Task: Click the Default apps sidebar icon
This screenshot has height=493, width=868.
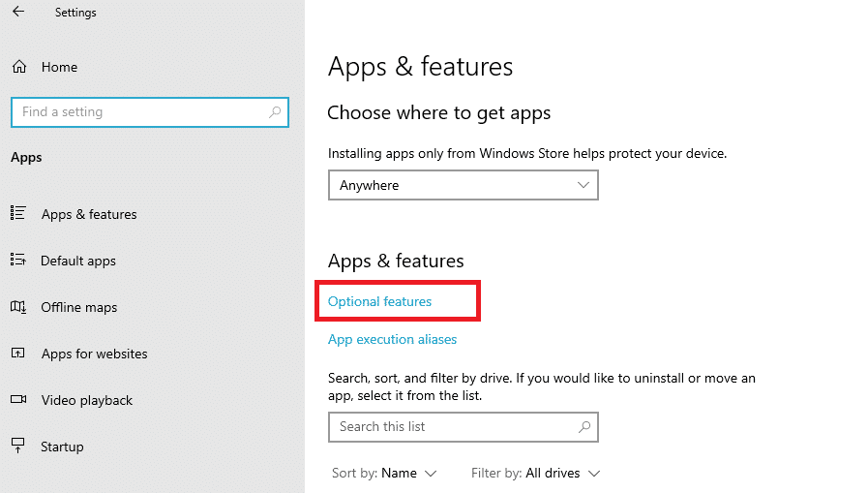Action: (17, 260)
